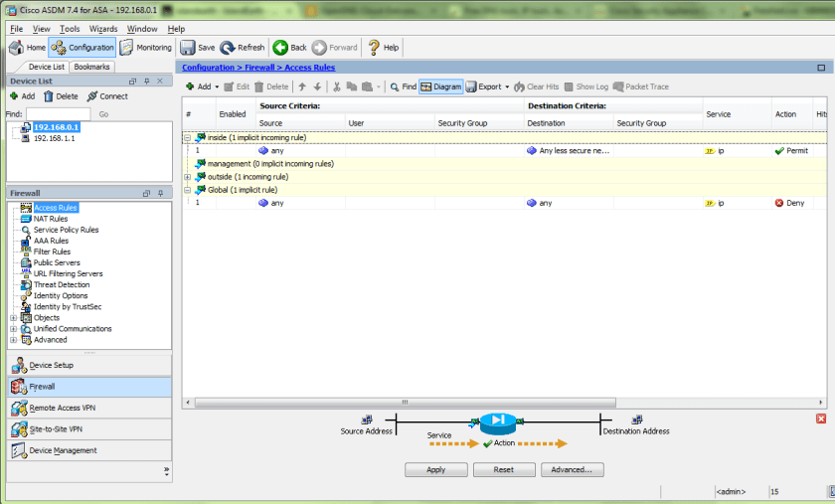
Task: Click the Find input field in Device List
Action: 58,114
